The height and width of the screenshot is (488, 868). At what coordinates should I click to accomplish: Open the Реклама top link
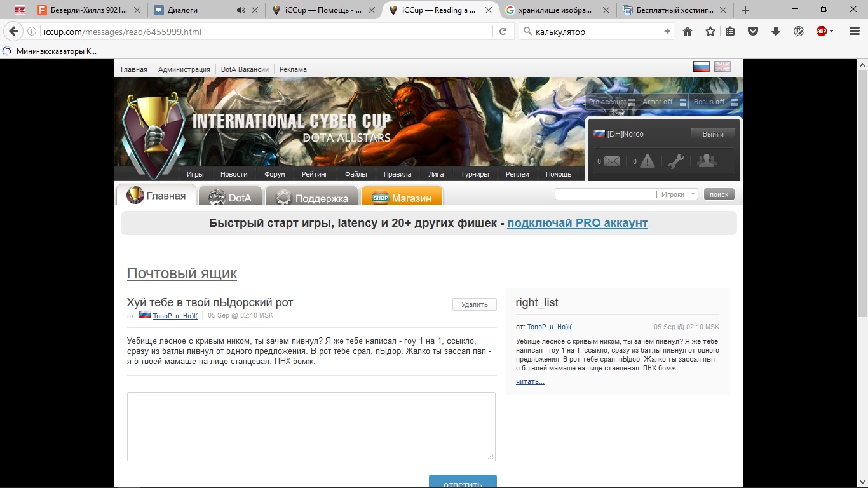293,69
